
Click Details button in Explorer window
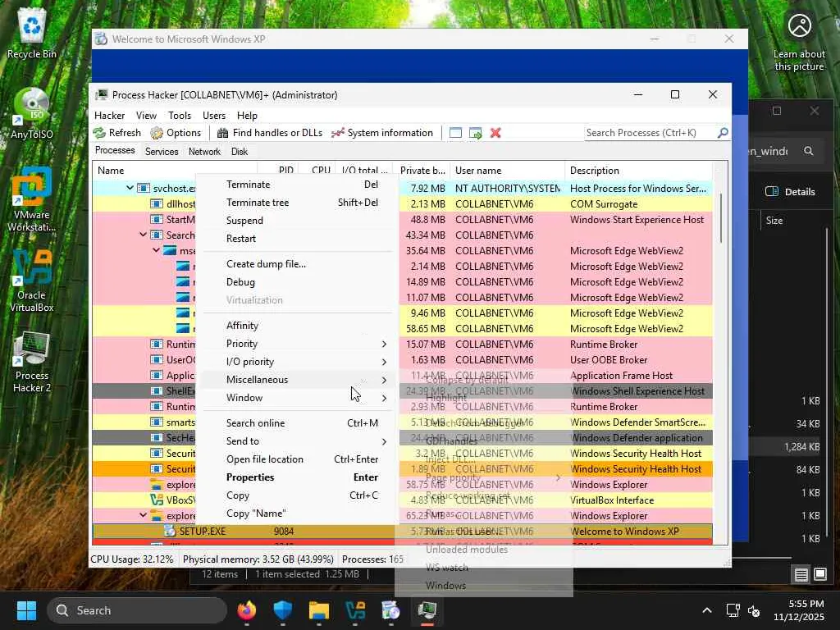790,192
